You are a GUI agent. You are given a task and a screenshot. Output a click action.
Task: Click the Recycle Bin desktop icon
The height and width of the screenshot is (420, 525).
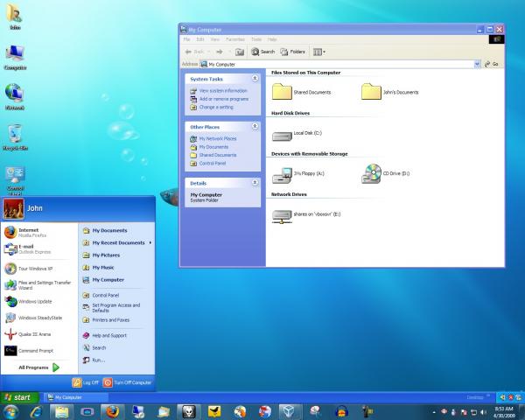[15, 132]
